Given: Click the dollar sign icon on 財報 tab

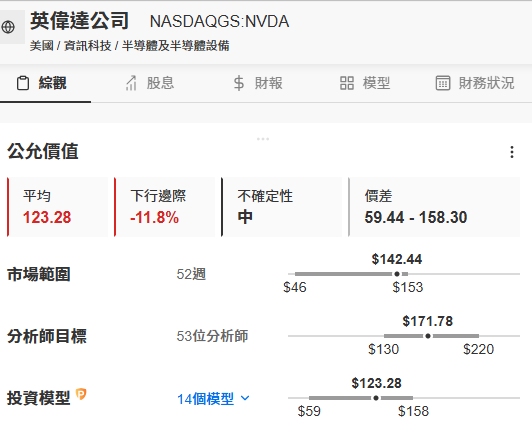Looking at the screenshot, I should pos(239,83).
